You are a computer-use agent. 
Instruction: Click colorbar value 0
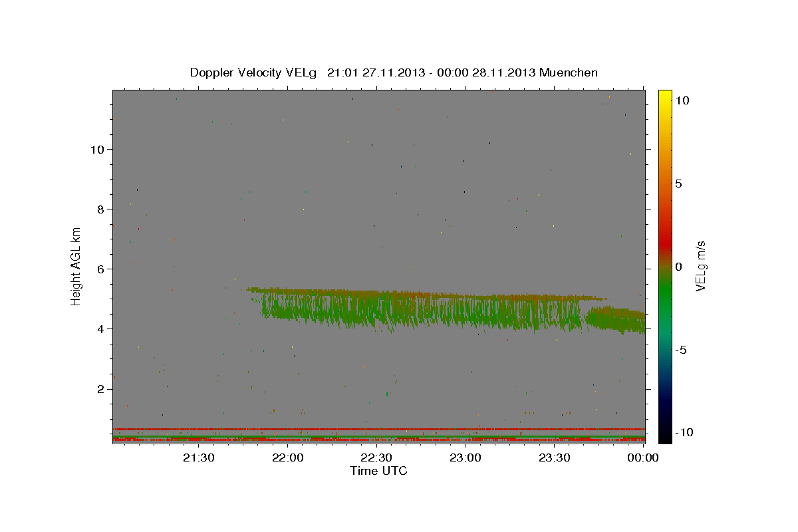679,266
